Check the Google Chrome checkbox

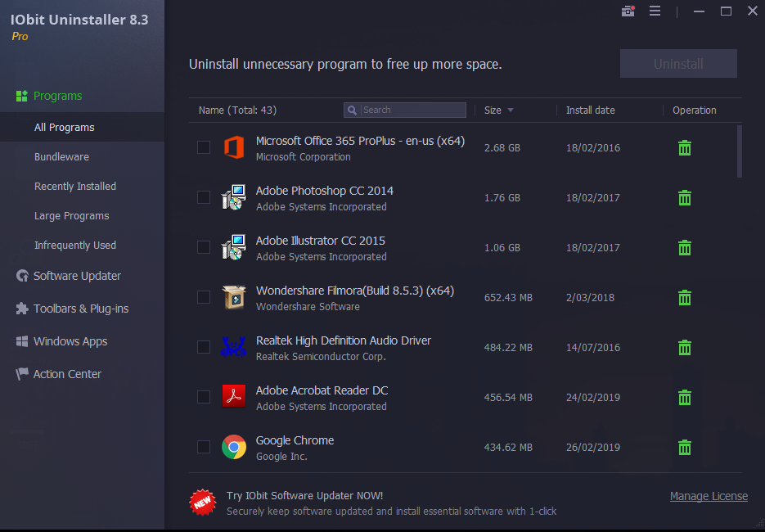204,447
